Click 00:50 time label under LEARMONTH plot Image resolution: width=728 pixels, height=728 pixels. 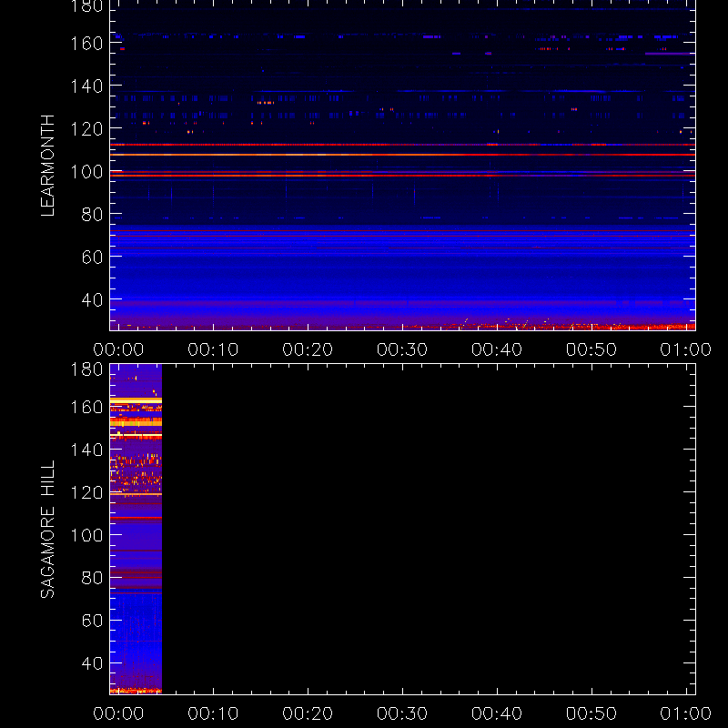point(591,349)
